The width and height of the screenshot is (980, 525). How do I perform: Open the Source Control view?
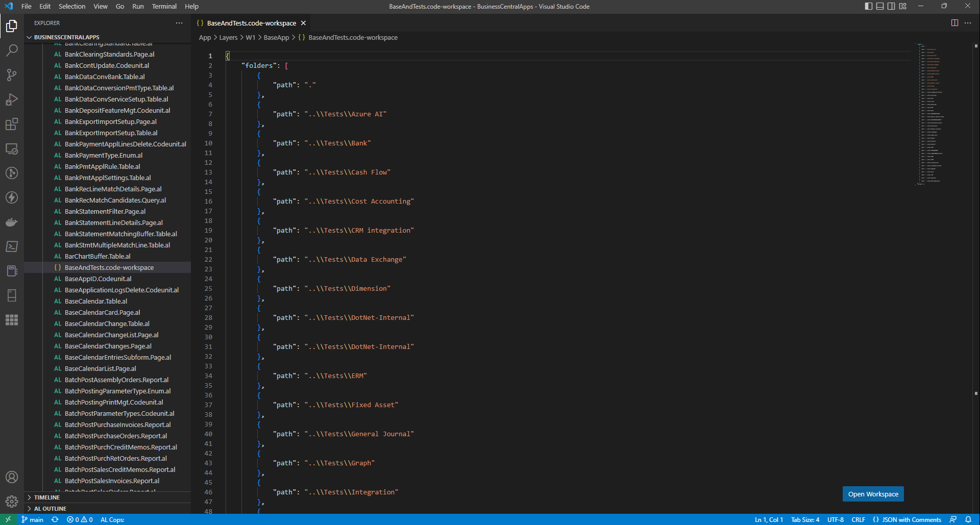[12, 74]
